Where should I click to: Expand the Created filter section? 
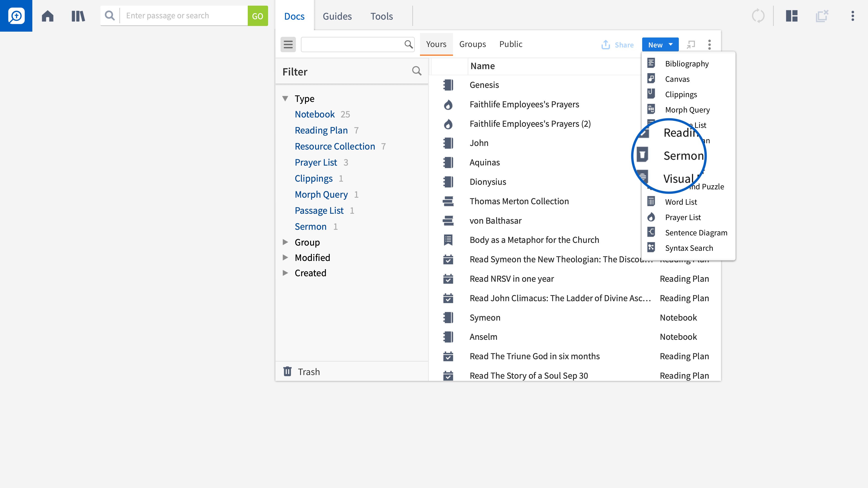tap(285, 273)
